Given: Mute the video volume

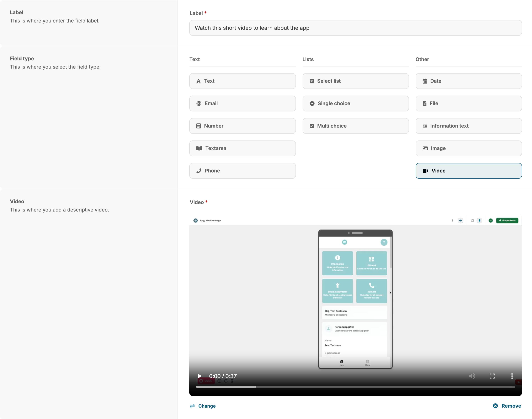Looking at the screenshot, I should [x=472, y=376].
